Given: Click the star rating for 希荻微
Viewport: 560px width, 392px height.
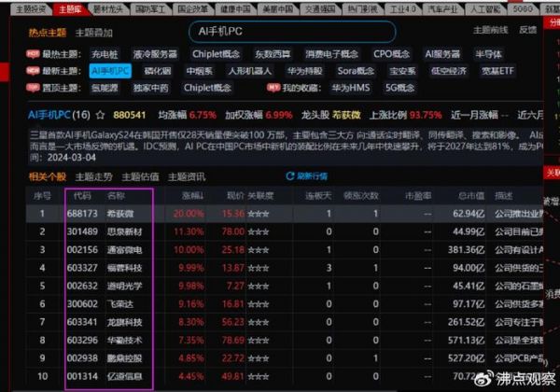Looking at the screenshot, I should [259, 213].
